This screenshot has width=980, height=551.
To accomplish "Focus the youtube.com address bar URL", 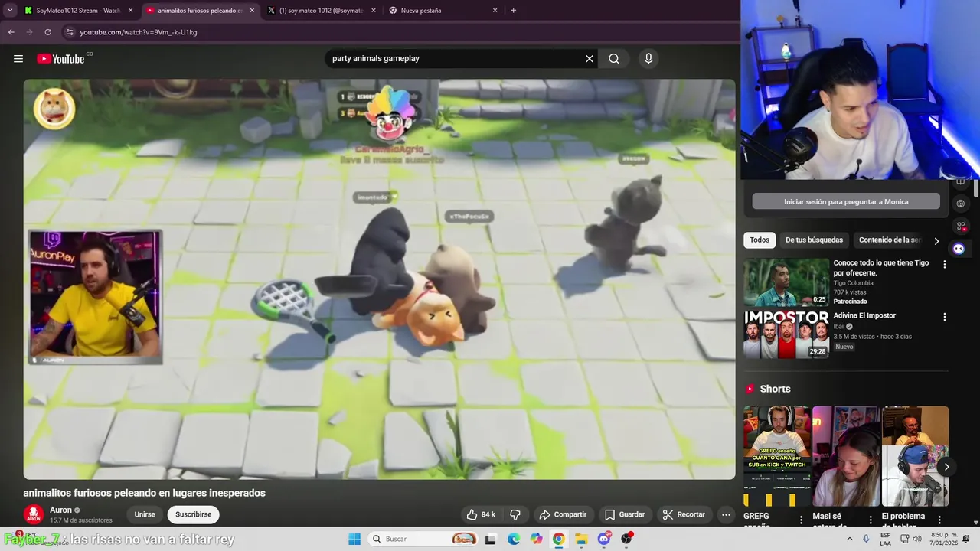I will [x=139, y=32].
